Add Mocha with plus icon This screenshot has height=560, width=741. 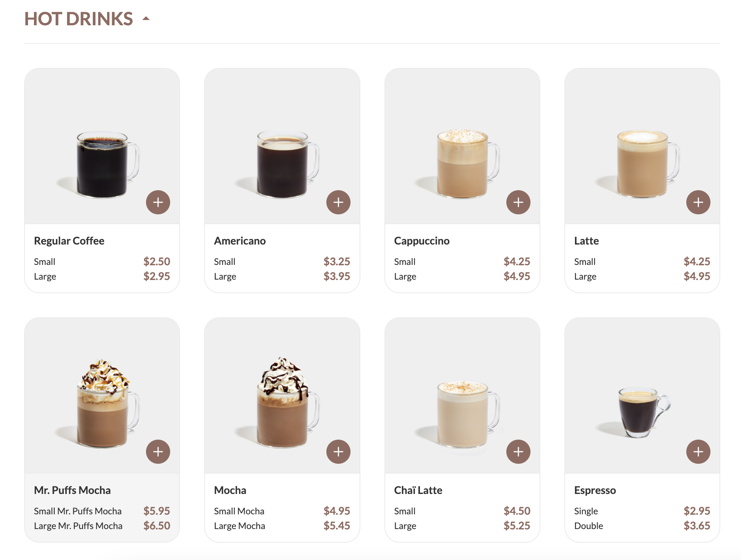tap(338, 452)
